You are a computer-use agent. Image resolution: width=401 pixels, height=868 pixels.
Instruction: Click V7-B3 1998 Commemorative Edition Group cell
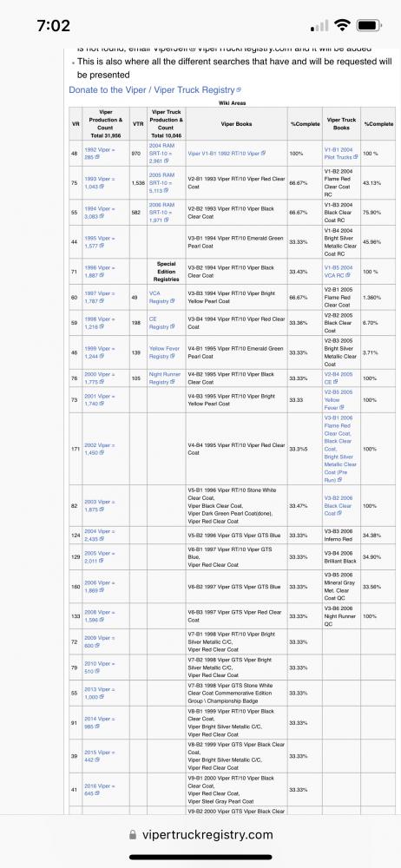click(236, 693)
